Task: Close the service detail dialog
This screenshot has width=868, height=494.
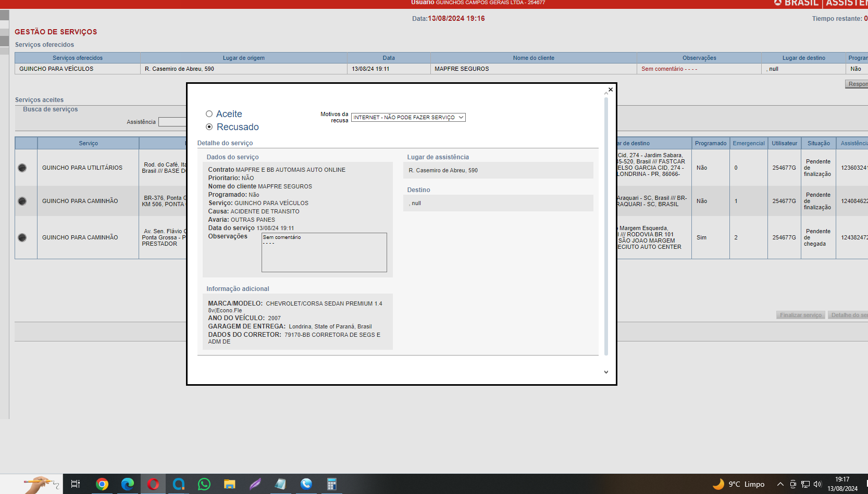Action: pos(611,90)
